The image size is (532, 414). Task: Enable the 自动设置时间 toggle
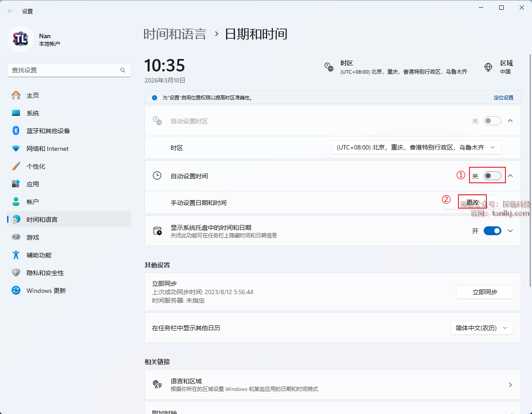492,176
